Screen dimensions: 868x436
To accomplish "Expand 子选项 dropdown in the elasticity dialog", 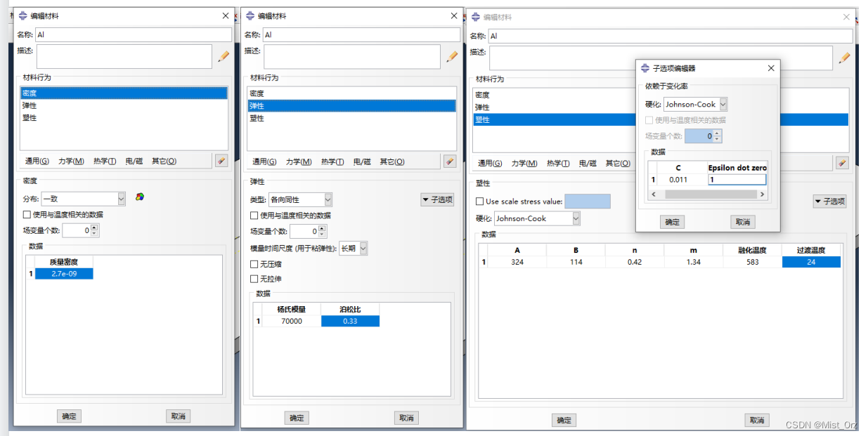I will pyautogui.click(x=437, y=200).
